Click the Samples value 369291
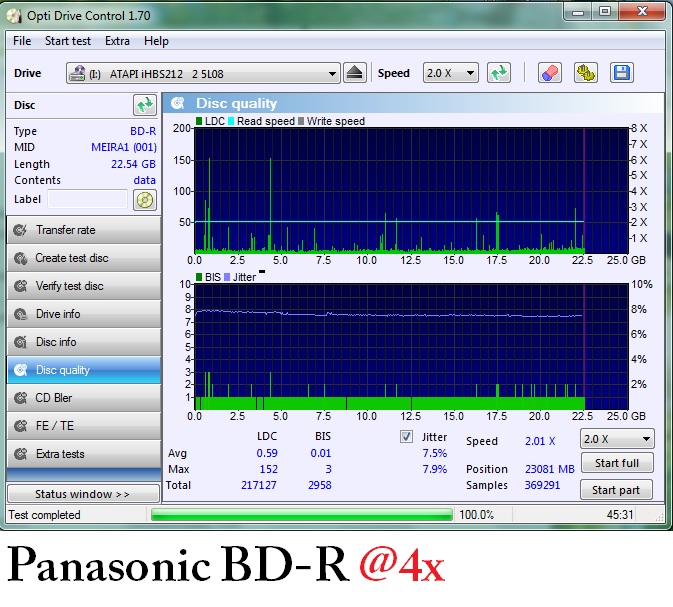Viewport: 673px width, 607px height. [x=543, y=486]
